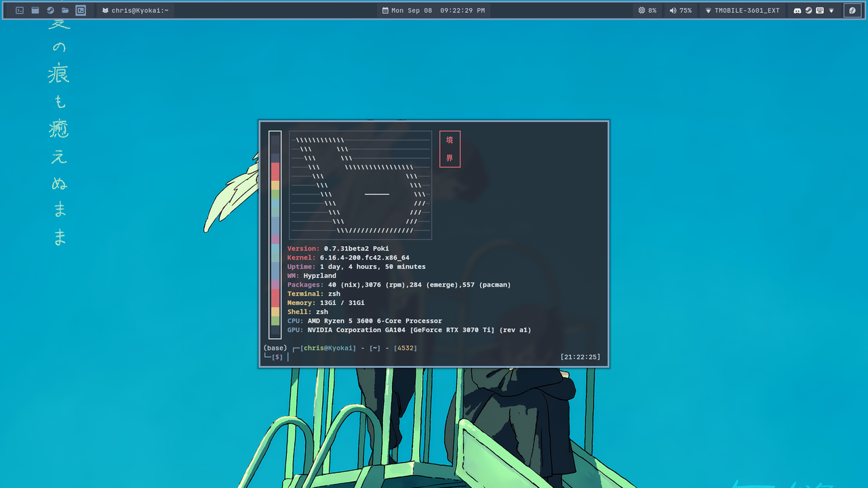Open Discord from the system tray

(x=797, y=10)
